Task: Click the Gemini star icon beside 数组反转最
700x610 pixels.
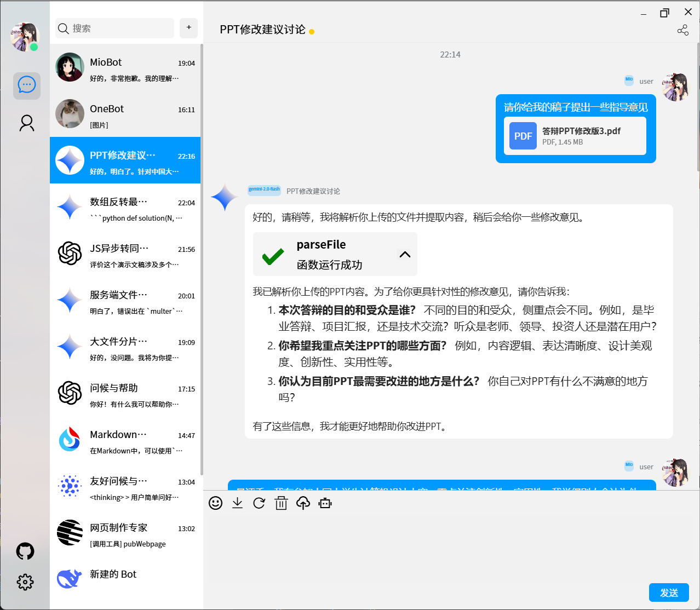Action: point(70,207)
